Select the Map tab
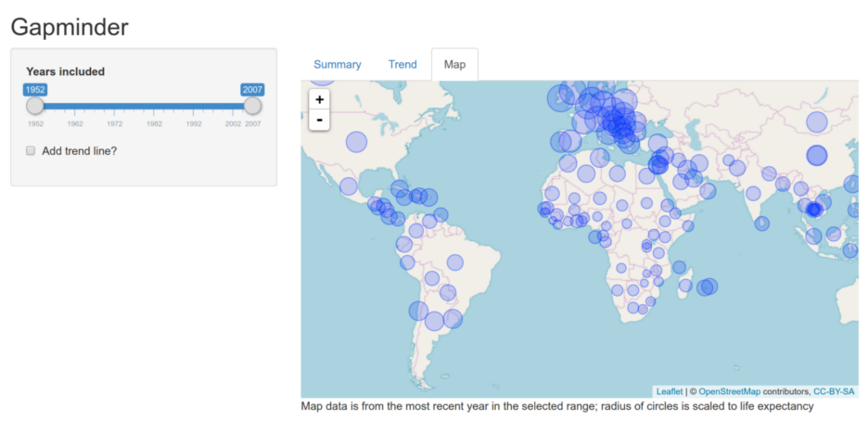 (454, 65)
